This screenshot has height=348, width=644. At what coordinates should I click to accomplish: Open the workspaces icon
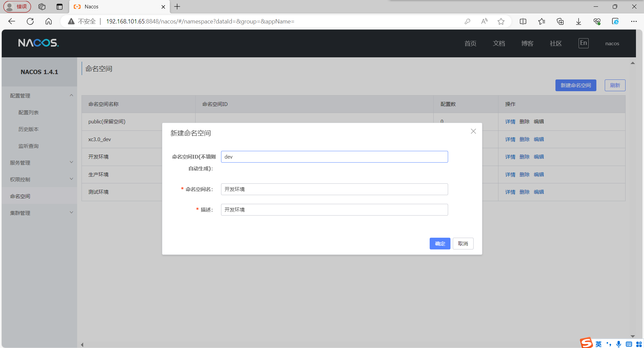tap(42, 7)
